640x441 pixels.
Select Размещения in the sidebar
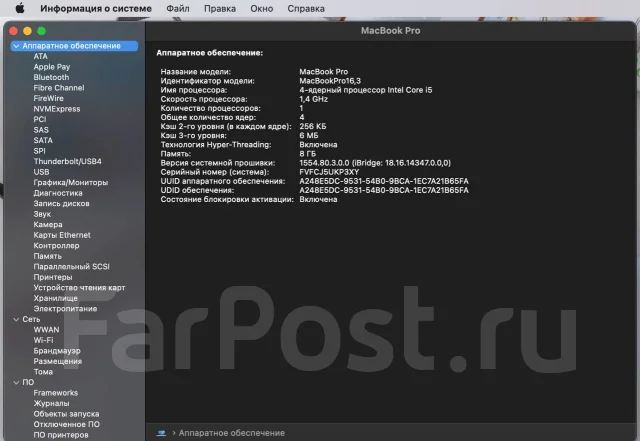pos(58,361)
